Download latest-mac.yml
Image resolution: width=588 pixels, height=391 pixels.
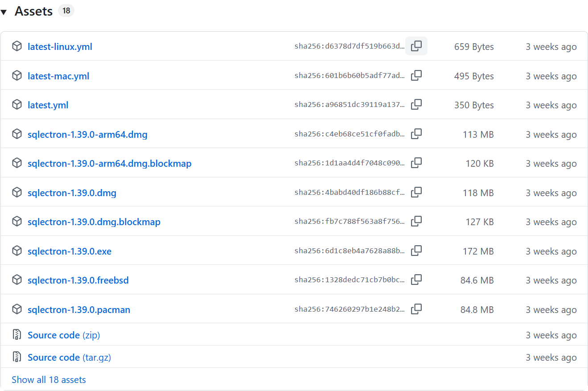(58, 76)
